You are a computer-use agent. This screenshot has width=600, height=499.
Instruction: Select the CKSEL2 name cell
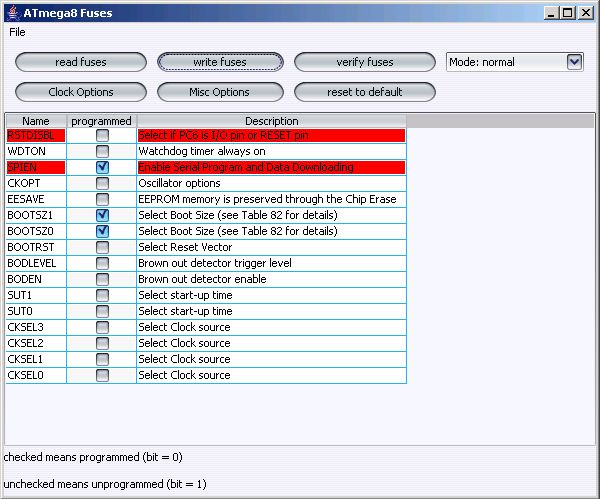point(36,343)
